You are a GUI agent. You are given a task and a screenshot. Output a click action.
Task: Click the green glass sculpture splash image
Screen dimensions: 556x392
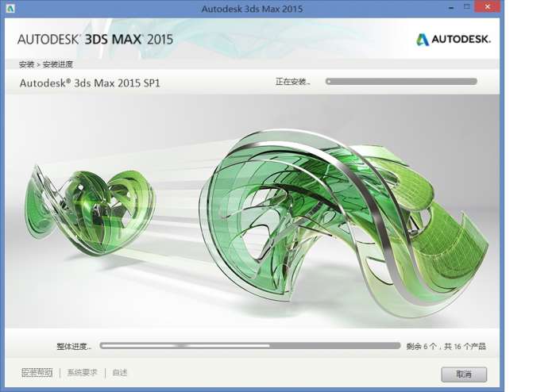click(x=252, y=211)
